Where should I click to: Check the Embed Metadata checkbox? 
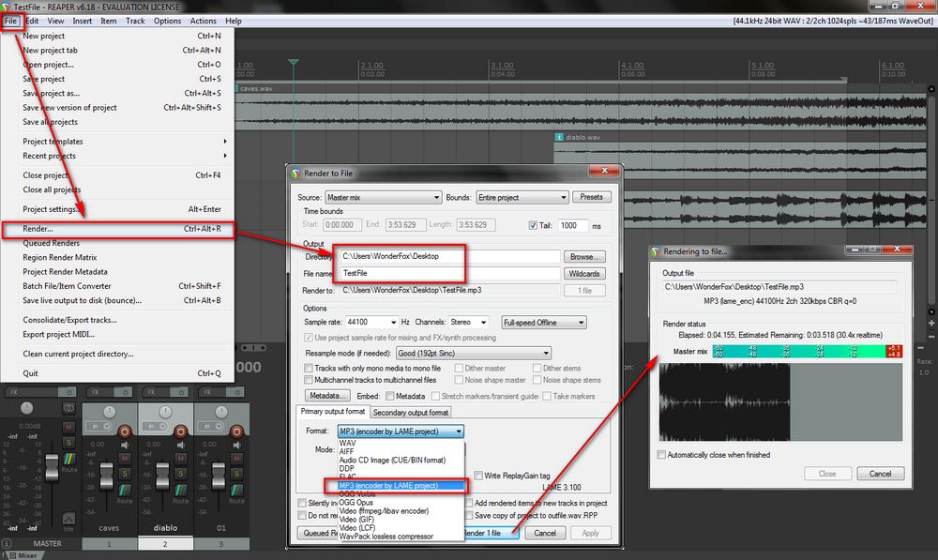[389, 396]
